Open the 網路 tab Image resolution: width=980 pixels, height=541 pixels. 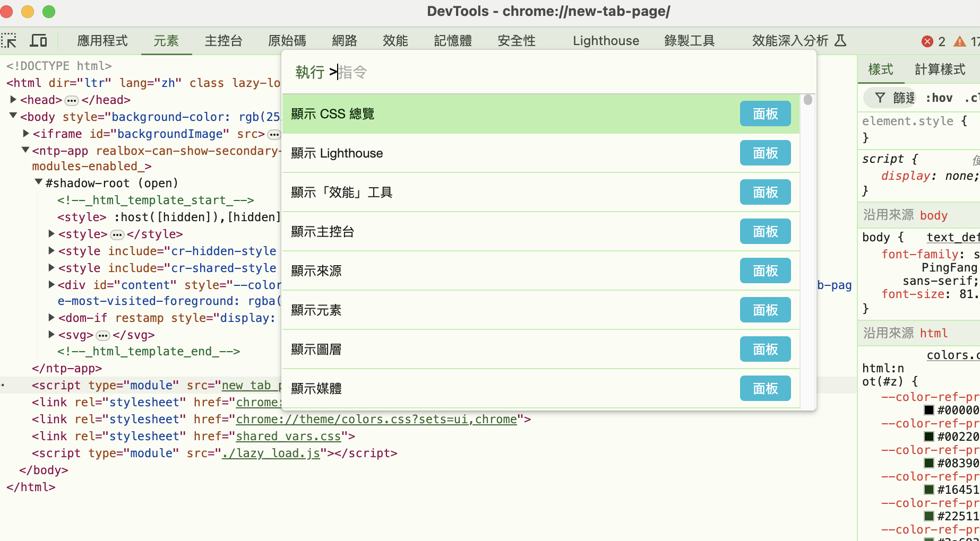345,41
